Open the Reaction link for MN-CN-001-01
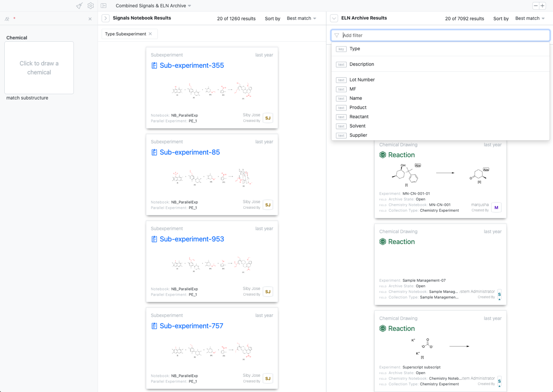This screenshot has height=392, width=553. tap(401, 155)
